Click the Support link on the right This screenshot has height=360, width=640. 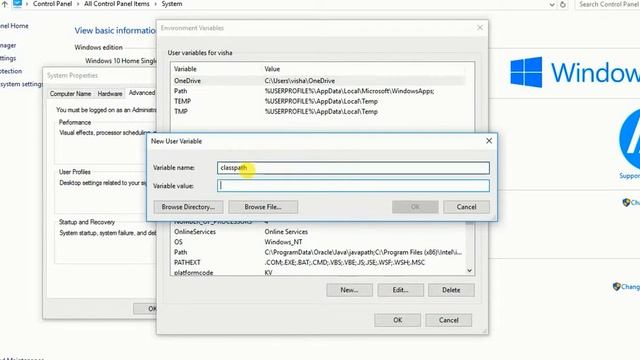(629, 176)
